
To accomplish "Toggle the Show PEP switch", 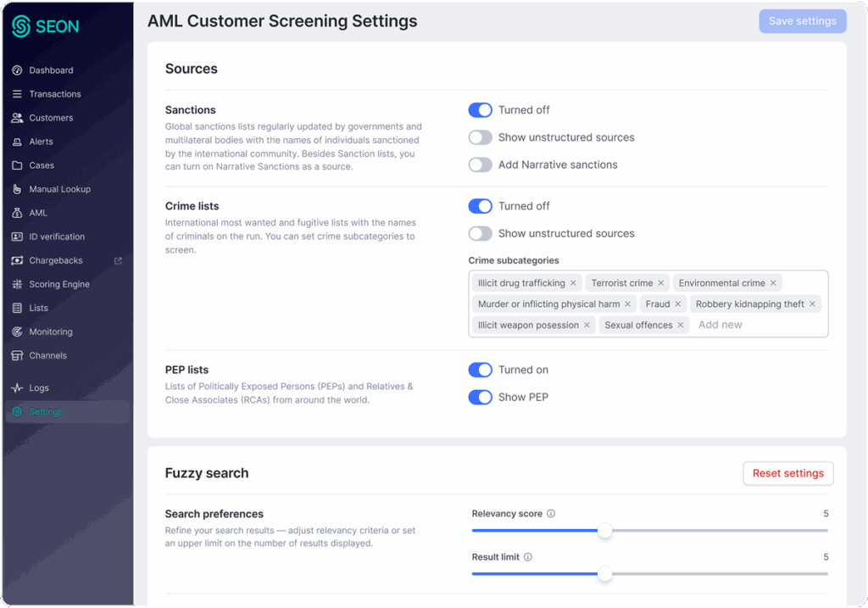I will [481, 397].
